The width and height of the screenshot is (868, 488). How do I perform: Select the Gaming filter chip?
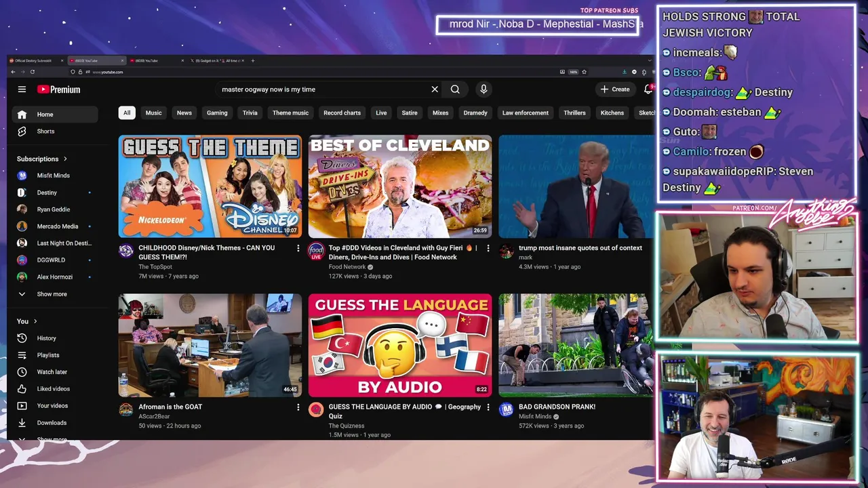click(217, 113)
